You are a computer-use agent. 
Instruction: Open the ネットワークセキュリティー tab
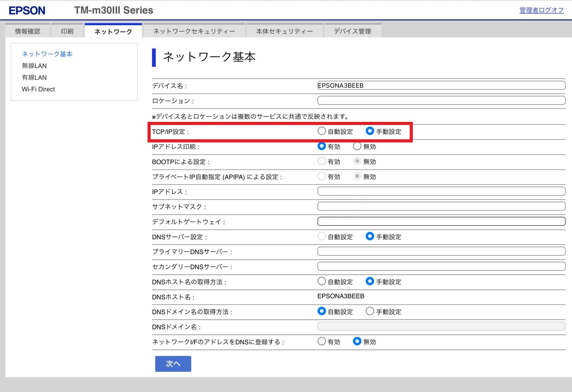[194, 31]
